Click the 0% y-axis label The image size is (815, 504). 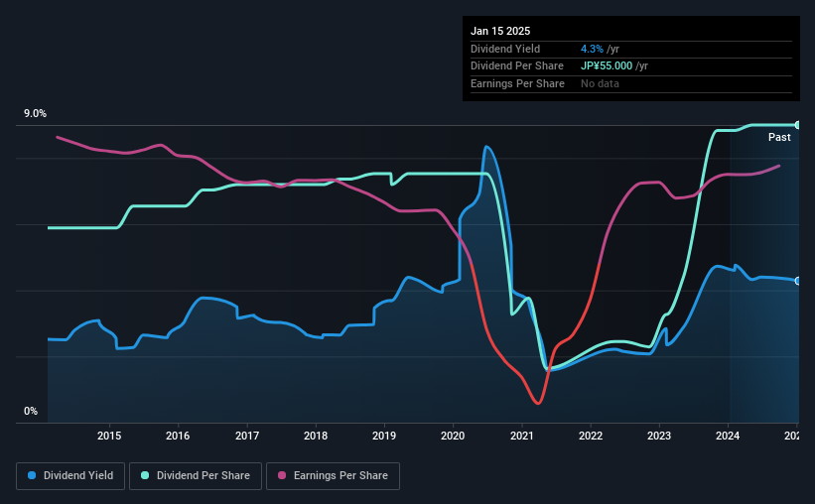coord(31,411)
